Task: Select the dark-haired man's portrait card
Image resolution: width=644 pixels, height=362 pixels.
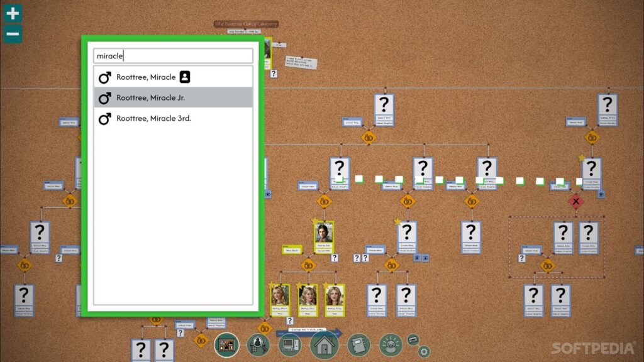Action: coord(324,236)
